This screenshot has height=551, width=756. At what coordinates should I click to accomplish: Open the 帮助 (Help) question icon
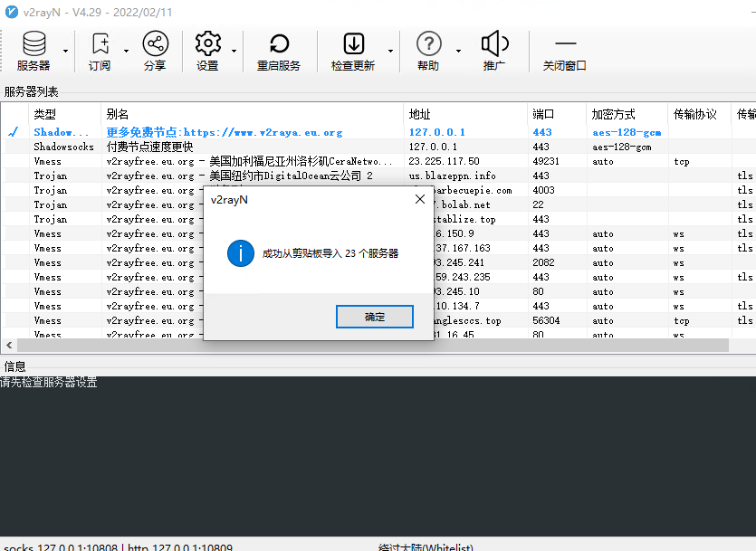[428, 43]
